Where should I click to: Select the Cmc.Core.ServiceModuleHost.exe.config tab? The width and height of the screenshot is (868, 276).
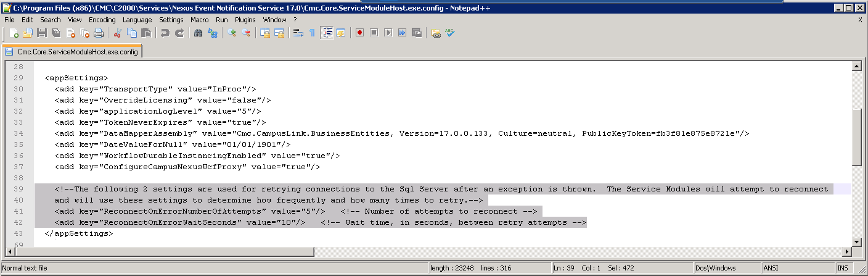pyautogui.click(x=73, y=52)
